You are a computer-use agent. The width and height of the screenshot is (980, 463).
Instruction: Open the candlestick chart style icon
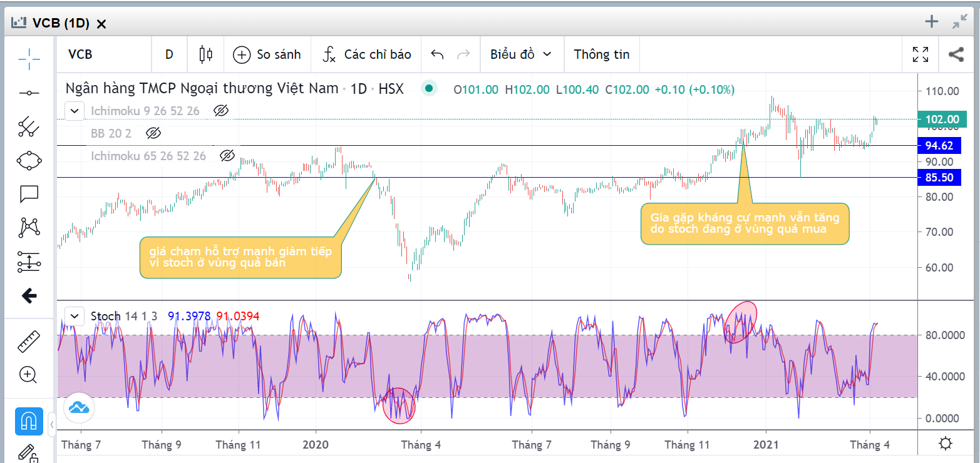click(x=205, y=54)
